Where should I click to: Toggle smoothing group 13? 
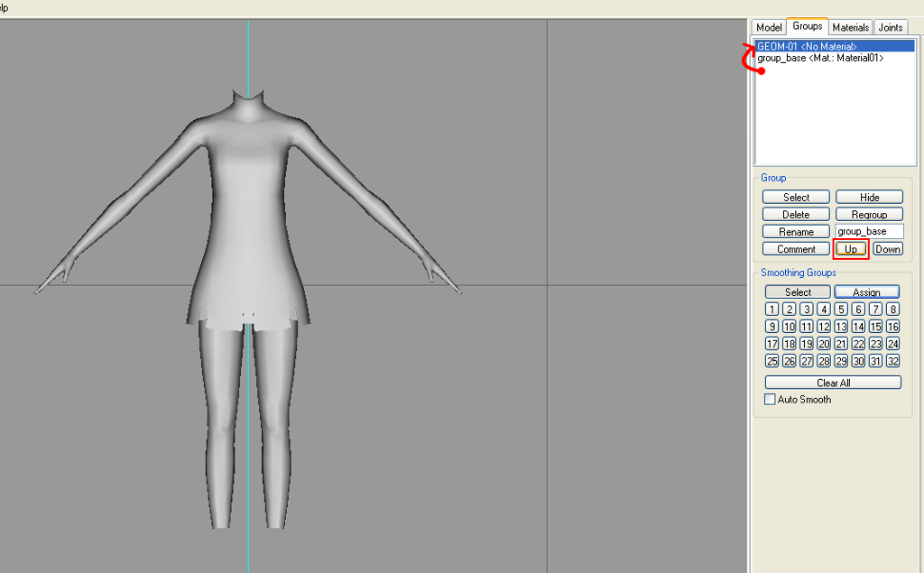[x=841, y=326]
